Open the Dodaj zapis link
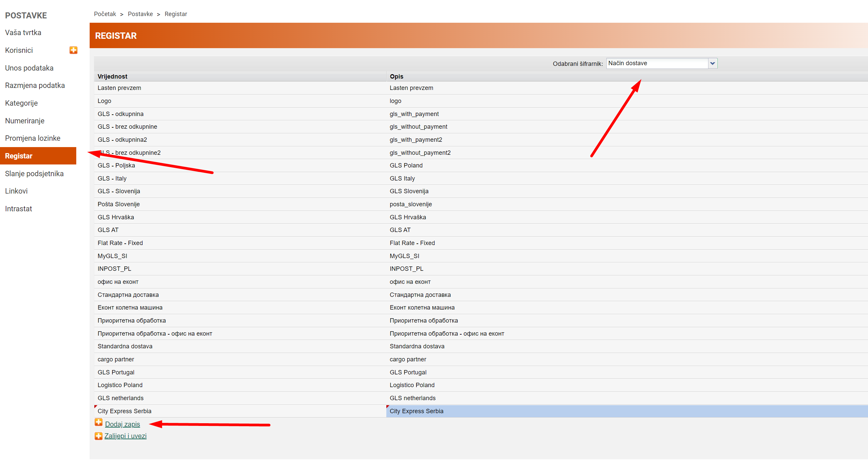Image resolution: width=868 pixels, height=464 pixels. pyautogui.click(x=122, y=424)
